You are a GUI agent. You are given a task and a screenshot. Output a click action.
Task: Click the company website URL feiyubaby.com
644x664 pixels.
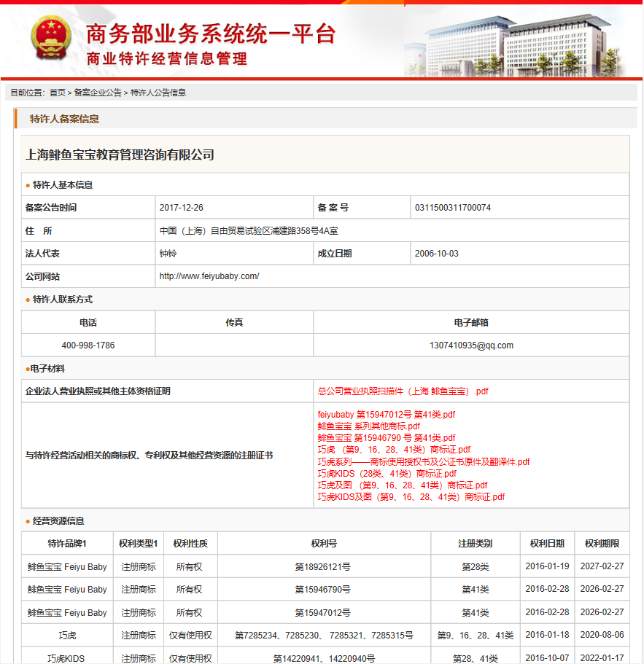209,276
